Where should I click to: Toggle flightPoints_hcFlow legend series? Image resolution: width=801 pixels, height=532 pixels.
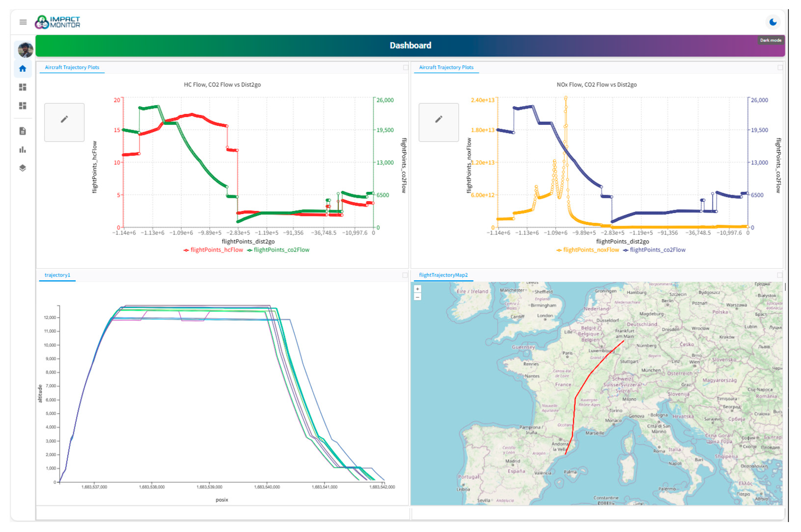(x=213, y=250)
